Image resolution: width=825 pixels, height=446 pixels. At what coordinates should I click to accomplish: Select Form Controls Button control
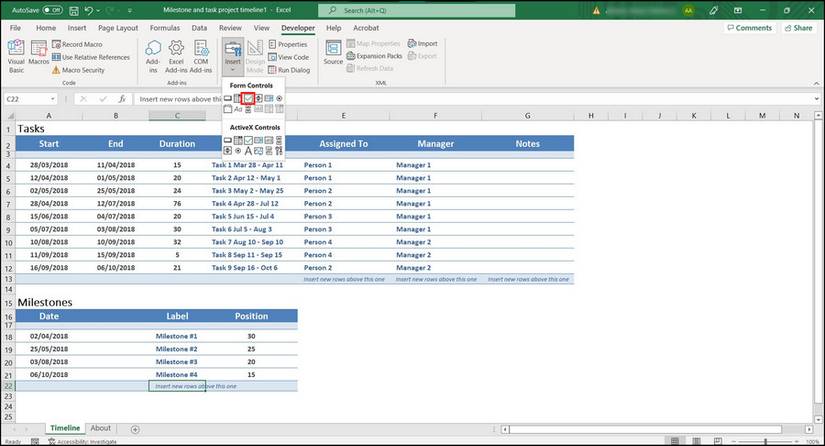pyautogui.click(x=228, y=98)
